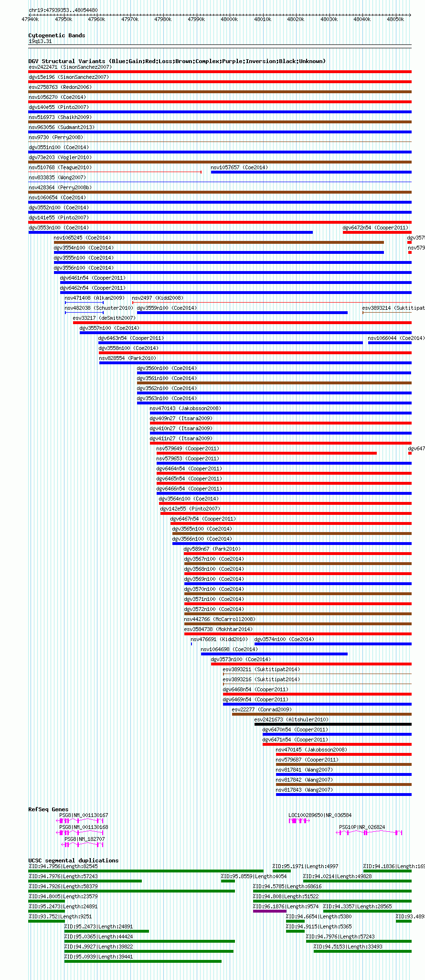This screenshot has height=980, width=425.
Task: Click nsv510768 (Teague2010) label
Action: 60,167
